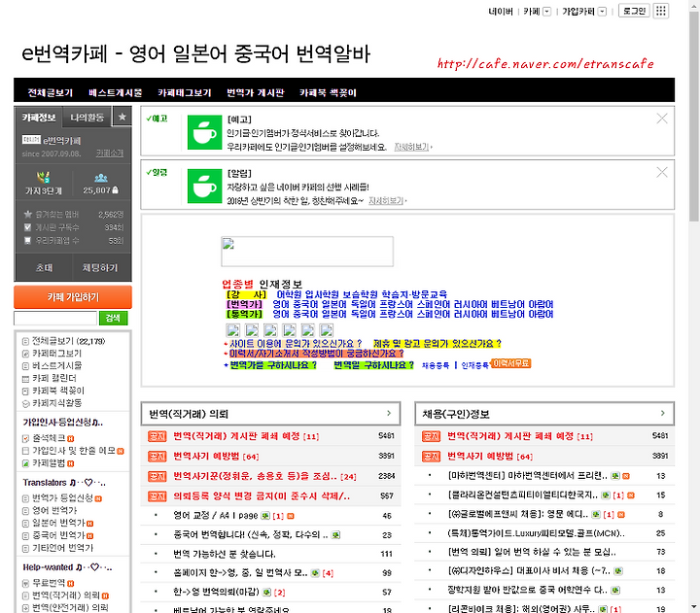700x613 pixels.
Task: Open 전체글보기 in black menu bar
Action: pos(50,93)
